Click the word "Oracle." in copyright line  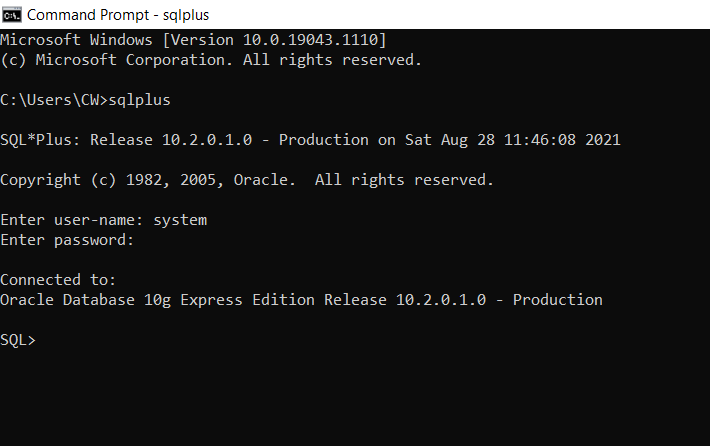click(x=265, y=180)
